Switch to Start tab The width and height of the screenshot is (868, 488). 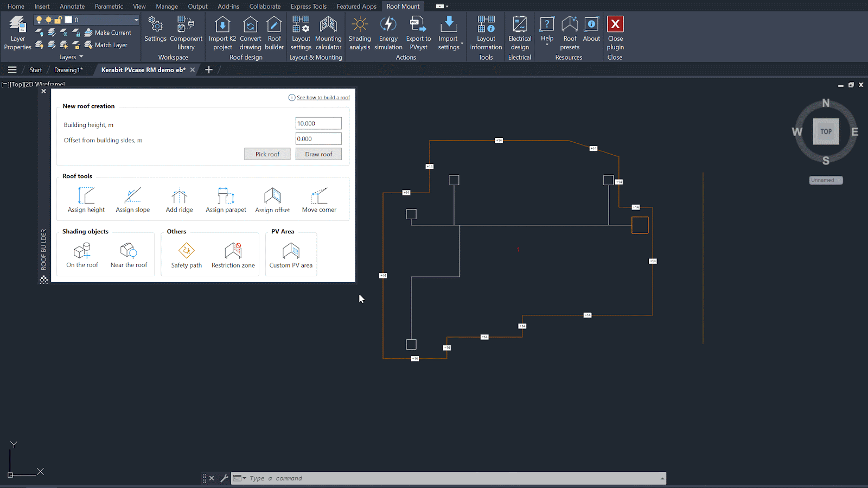click(x=36, y=69)
